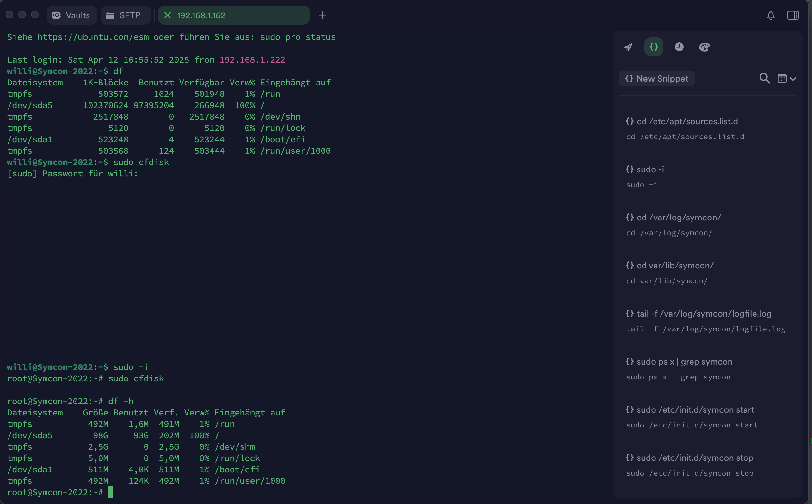Image resolution: width=812 pixels, height=504 pixels.
Task: Click the New Snippet button
Action: coord(657,79)
